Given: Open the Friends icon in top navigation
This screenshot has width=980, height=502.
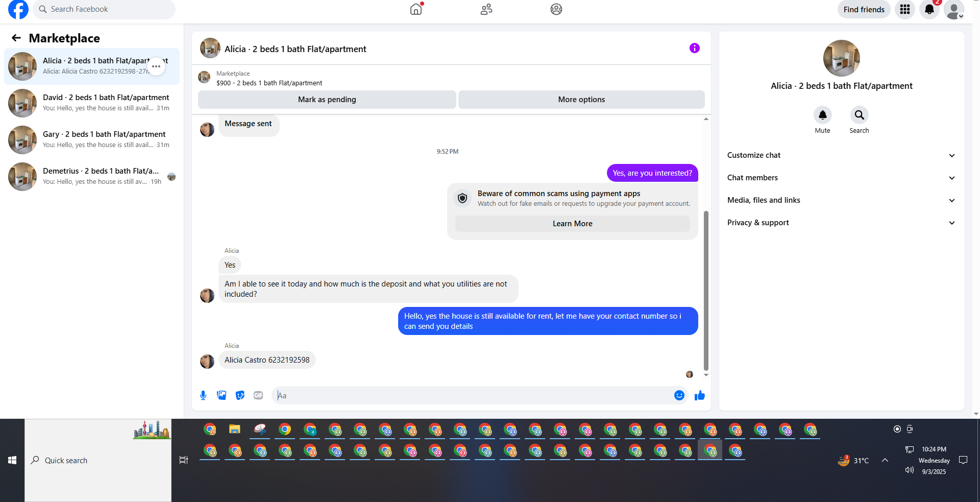Looking at the screenshot, I should click(486, 9).
